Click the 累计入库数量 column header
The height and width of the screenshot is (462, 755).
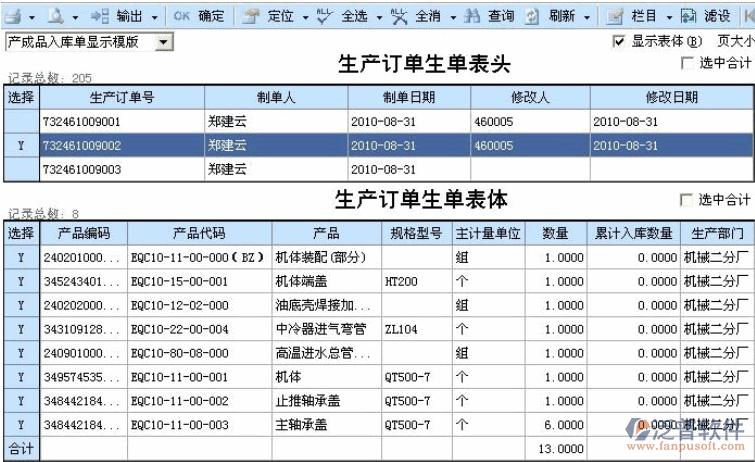[x=633, y=233]
